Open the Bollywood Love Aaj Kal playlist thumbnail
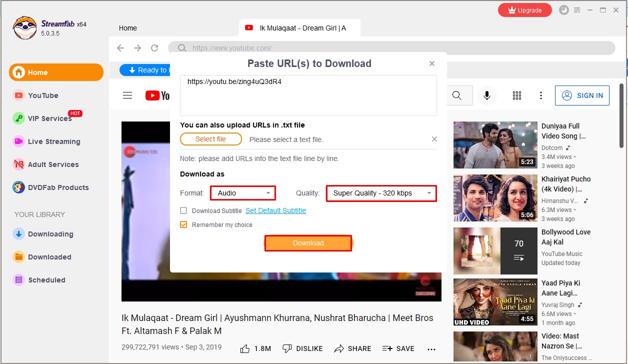The image size is (628, 364). [495, 251]
